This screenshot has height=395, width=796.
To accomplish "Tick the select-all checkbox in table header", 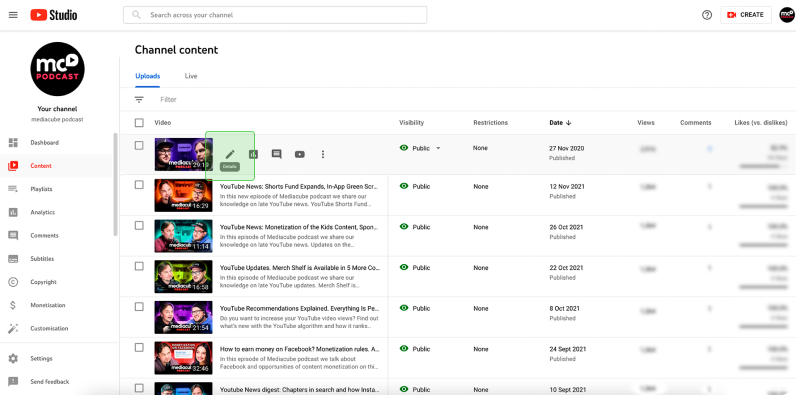I will click(x=139, y=123).
